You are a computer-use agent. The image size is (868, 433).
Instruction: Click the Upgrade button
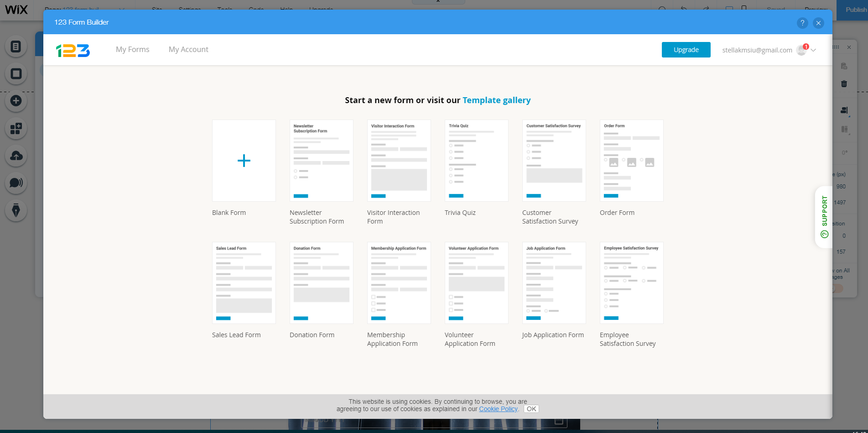pyautogui.click(x=686, y=50)
